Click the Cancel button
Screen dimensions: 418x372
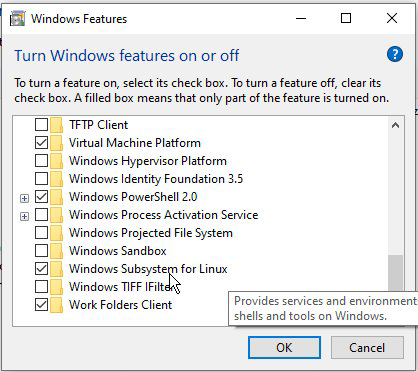(367, 348)
